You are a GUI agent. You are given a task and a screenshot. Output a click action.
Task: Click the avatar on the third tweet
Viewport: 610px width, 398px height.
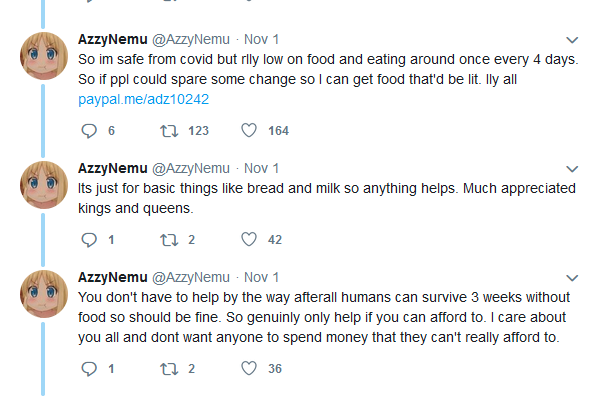44,294
